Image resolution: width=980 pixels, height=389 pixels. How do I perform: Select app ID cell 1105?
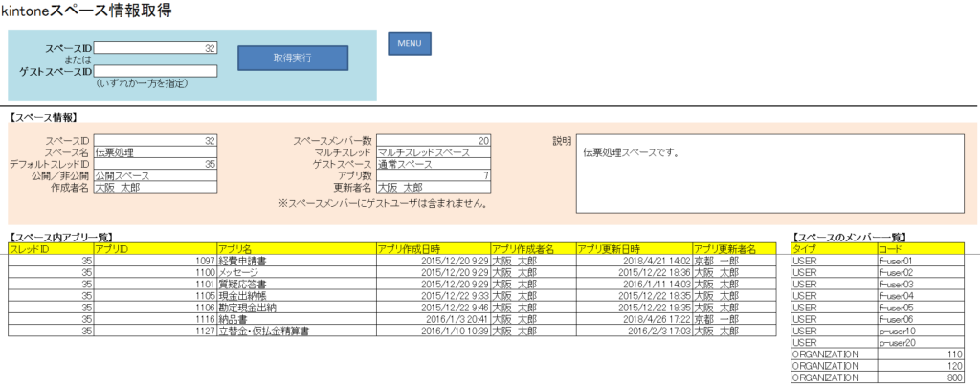(x=155, y=296)
